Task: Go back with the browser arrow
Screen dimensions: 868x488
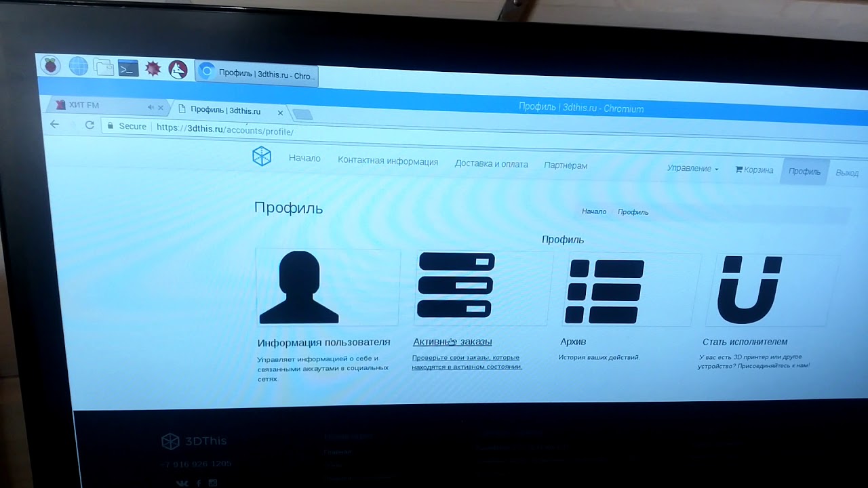Action: point(55,124)
